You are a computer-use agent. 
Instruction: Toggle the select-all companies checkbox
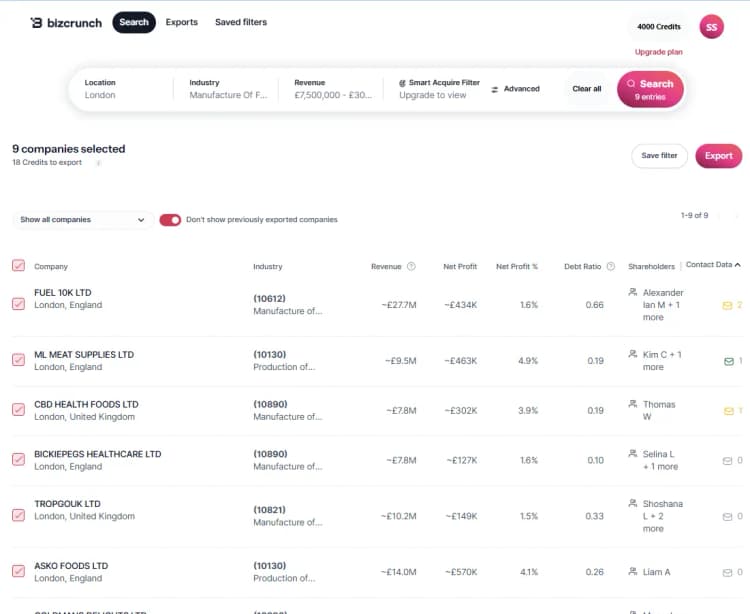coord(19,265)
